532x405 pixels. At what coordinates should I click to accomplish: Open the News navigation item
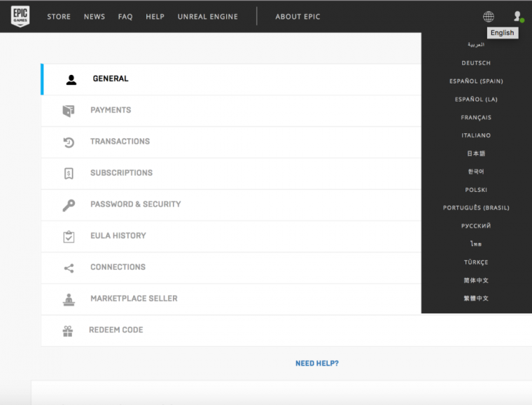[x=94, y=17]
